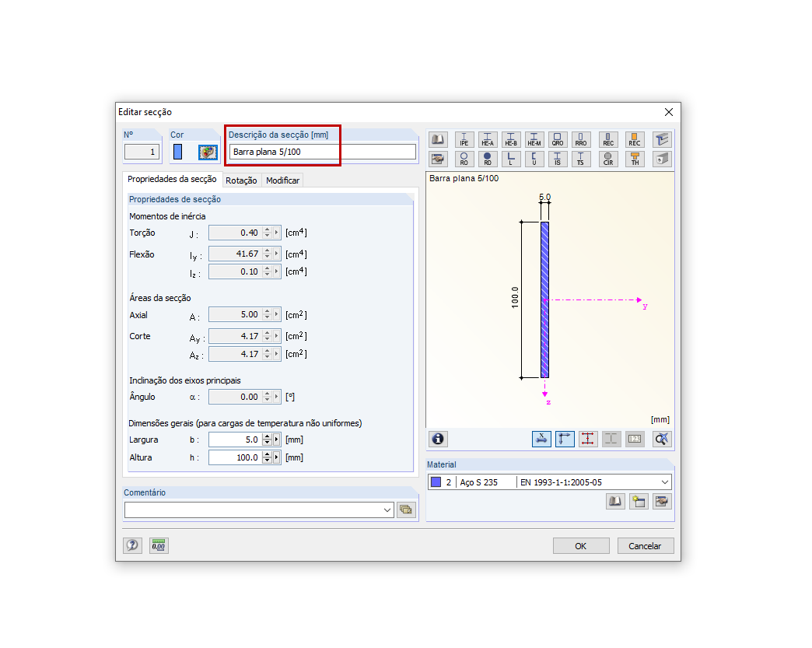Close the Editar secção dialog

(669, 112)
